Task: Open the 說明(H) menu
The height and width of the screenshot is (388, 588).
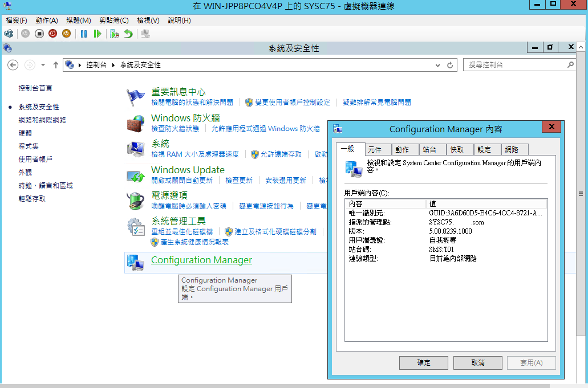Action: tap(179, 20)
